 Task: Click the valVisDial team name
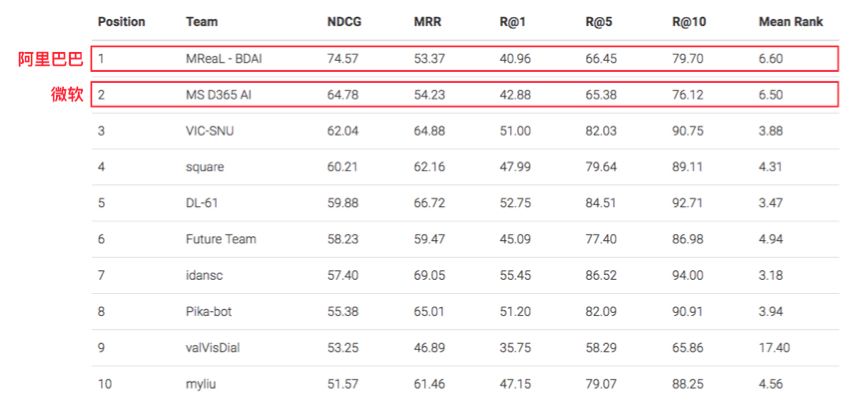pos(211,347)
